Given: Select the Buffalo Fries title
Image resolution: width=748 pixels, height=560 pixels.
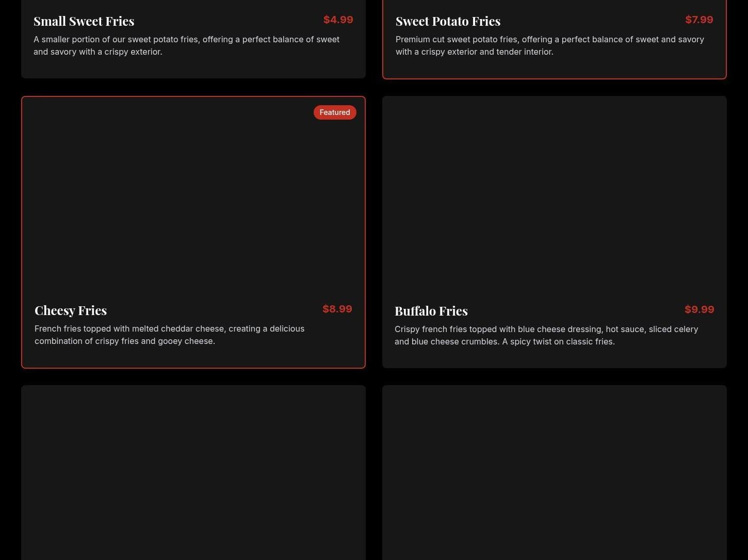Looking at the screenshot, I should [431, 311].
